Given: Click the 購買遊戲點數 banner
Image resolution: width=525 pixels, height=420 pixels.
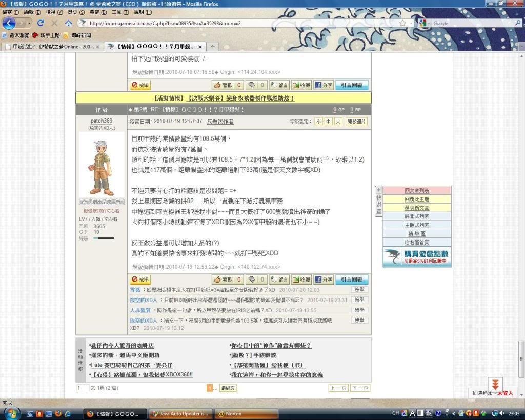Looking at the screenshot, I should pyautogui.click(x=417, y=256).
